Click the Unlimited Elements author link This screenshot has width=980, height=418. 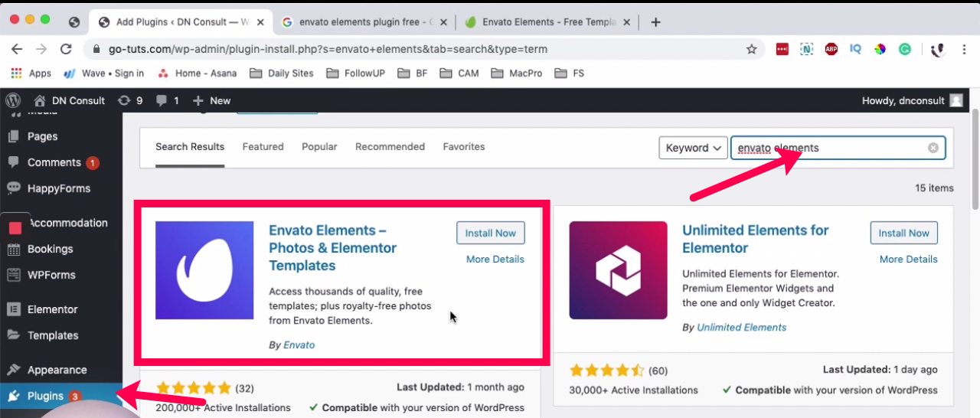(741, 327)
